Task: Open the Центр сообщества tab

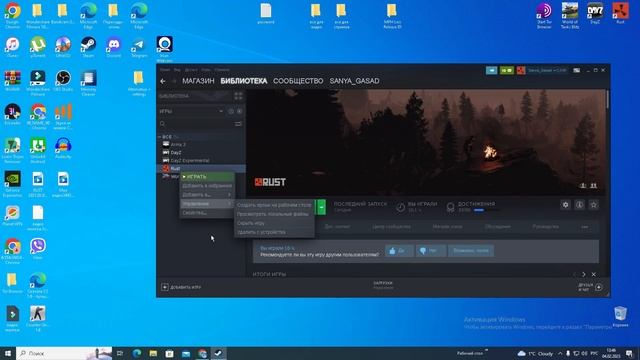Action: click(391, 227)
